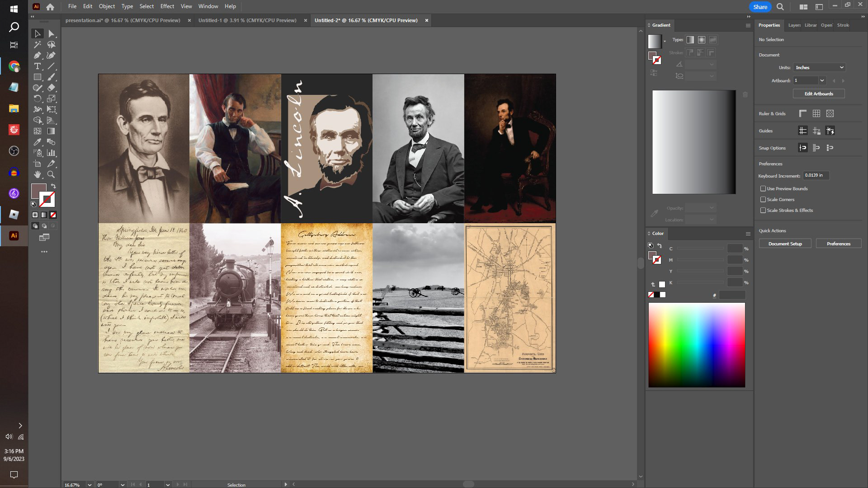Open the Units dropdown set to Inches
The image size is (868, 488).
point(819,67)
